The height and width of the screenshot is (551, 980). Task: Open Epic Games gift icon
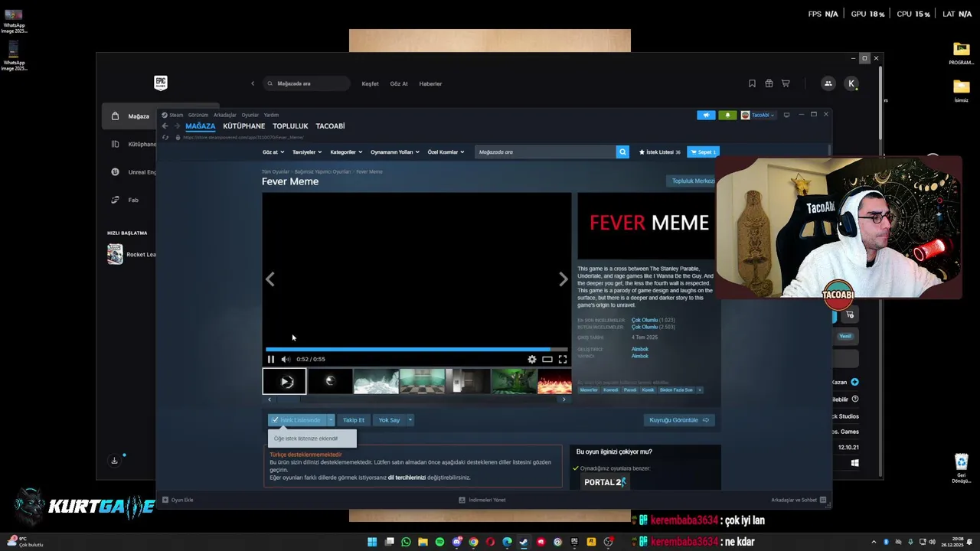pos(769,83)
